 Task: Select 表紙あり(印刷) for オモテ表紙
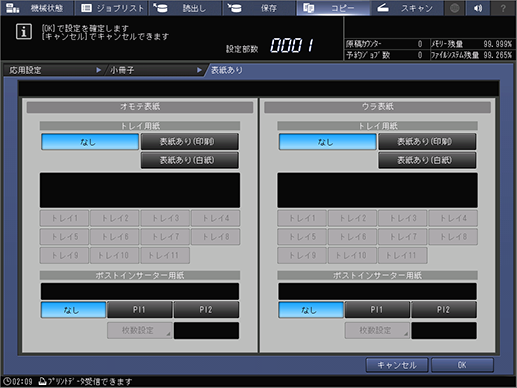point(189,142)
